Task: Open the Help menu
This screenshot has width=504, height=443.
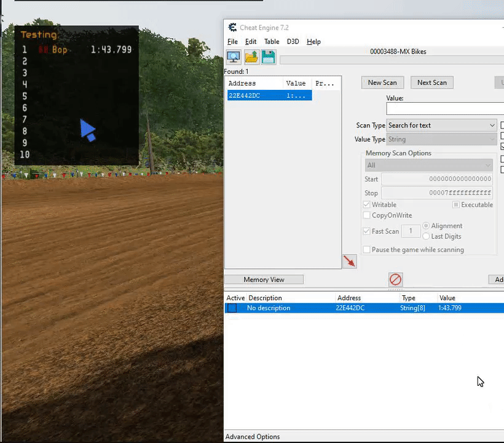Action: (x=313, y=41)
